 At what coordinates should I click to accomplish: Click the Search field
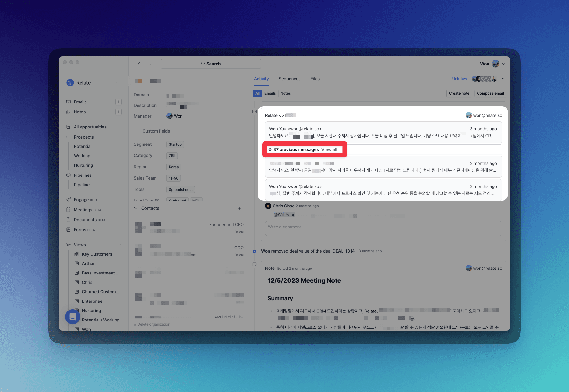pyautogui.click(x=211, y=64)
